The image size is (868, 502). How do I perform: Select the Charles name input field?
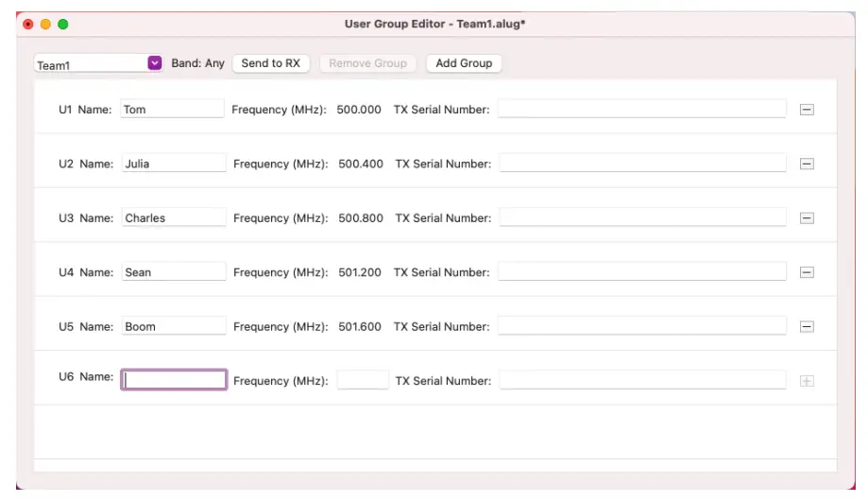click(x=174, y=218)
